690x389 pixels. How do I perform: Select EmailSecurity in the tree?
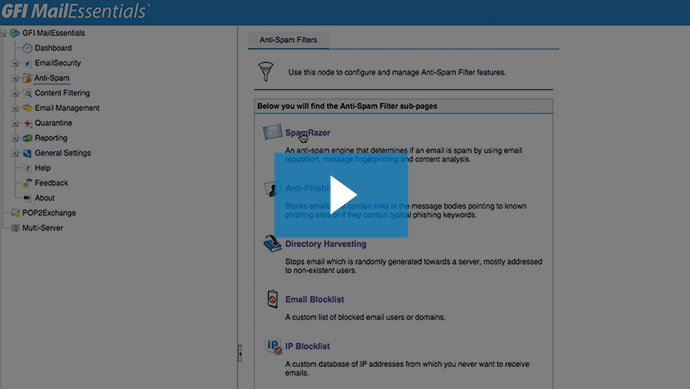point(58,63)
